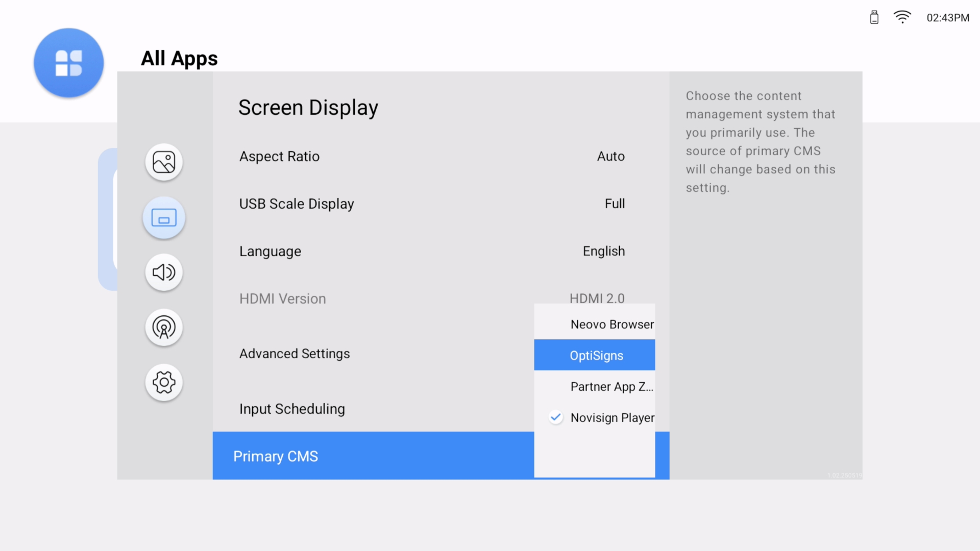Open Advanced Settings menu item
The height and width of the screenshot is (551, 980).
[295, 354]
